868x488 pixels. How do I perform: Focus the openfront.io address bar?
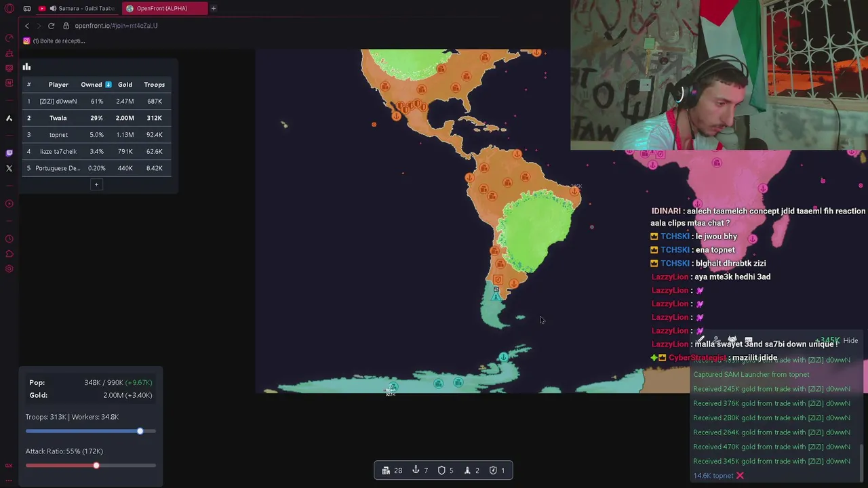pyautogui.click(x=116, y=26)
